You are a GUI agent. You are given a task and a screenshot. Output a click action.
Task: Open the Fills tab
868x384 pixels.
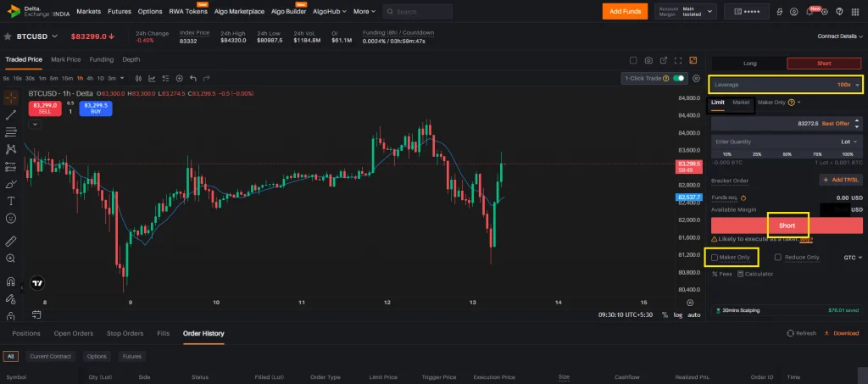click(x=164, y=333)
